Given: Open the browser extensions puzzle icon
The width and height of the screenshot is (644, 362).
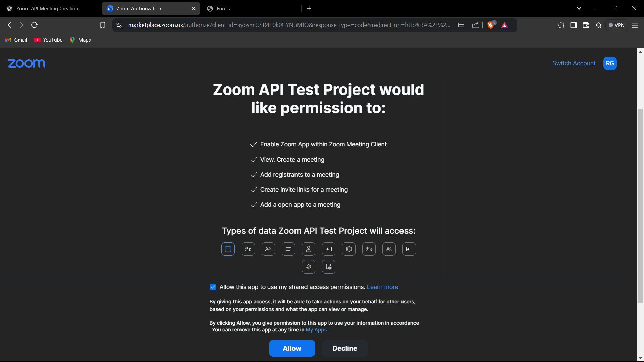Looking at the screenshot, I should (x=561, y=25).
